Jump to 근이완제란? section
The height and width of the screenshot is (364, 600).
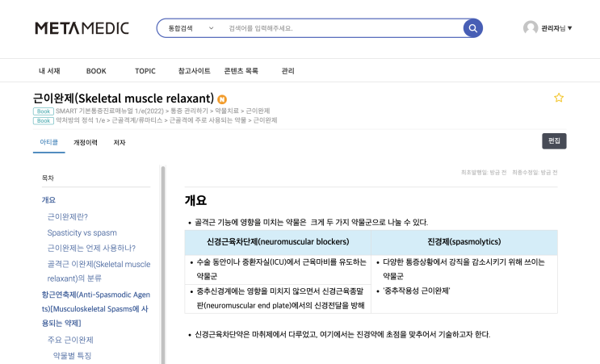(x=67, y=217)
